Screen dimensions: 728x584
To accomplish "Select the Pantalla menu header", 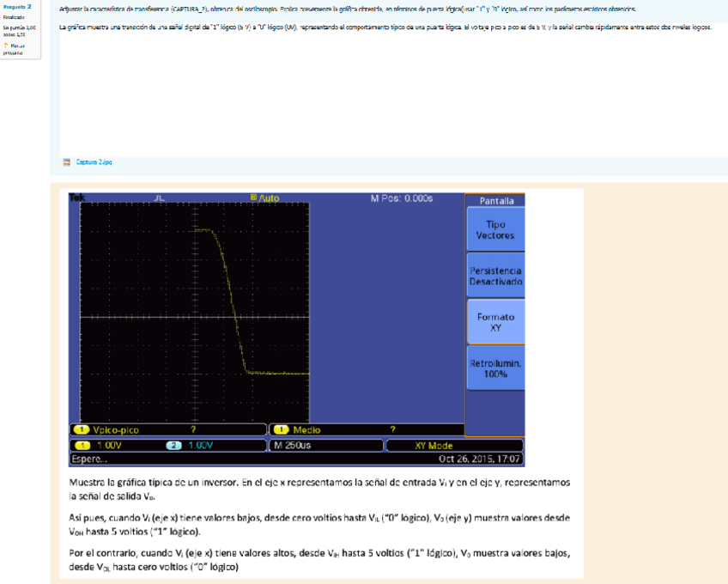I will click(495, 201).
